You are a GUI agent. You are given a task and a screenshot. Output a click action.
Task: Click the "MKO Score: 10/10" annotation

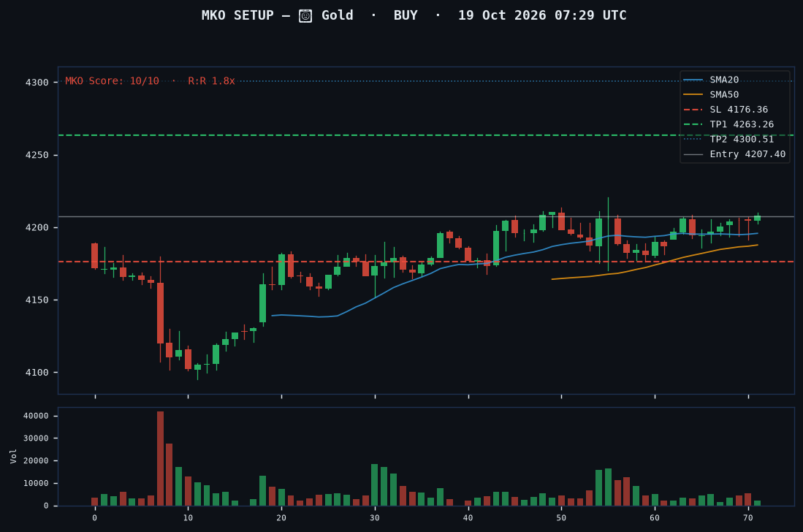pos(112,81)
